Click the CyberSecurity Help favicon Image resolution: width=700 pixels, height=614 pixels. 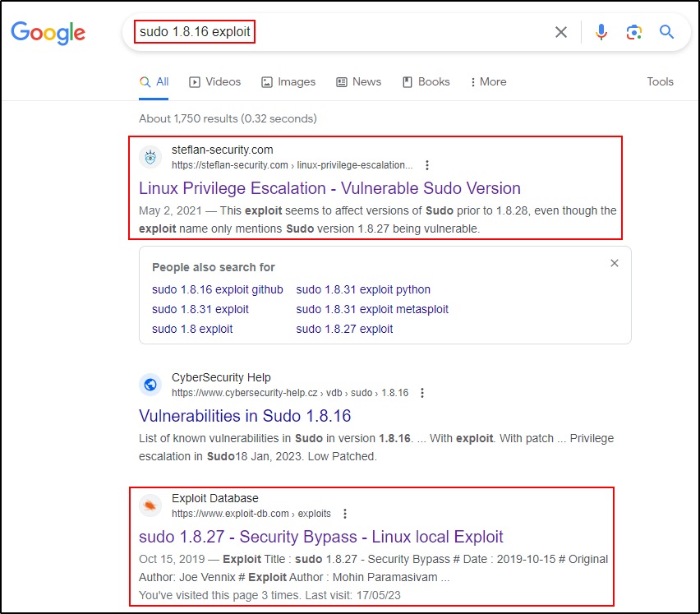click(x=150, y=385)
